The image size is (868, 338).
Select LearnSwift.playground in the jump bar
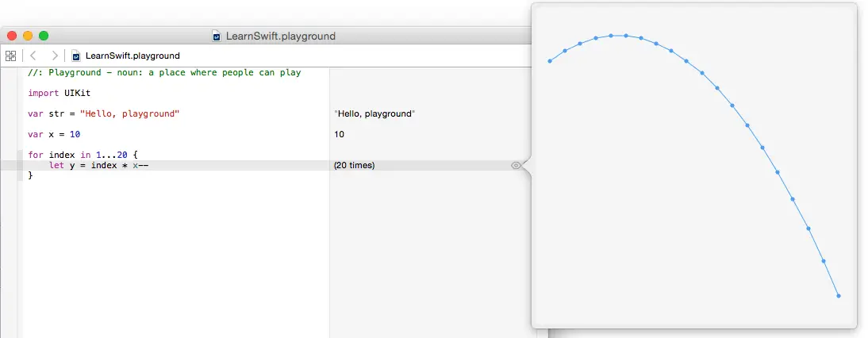(x=133, y=56)
